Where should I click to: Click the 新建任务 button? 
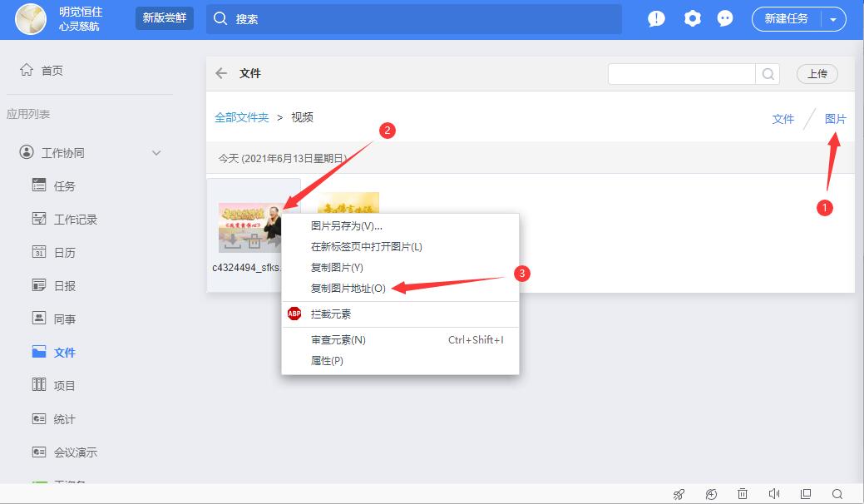[787, 19]
